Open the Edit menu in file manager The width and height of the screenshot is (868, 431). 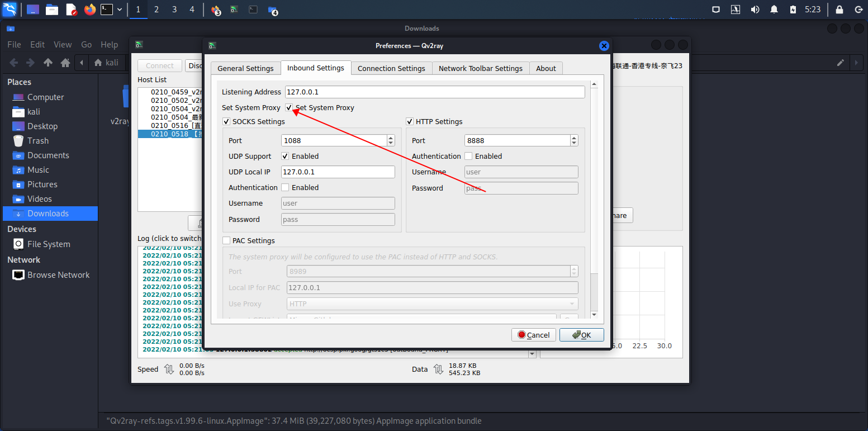tap(37, 45)
